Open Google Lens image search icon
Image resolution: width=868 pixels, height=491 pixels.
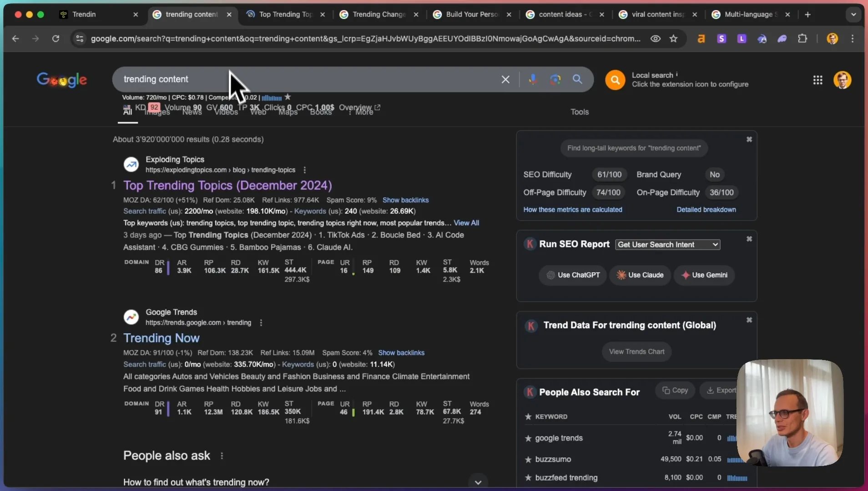tap(555, 80)
